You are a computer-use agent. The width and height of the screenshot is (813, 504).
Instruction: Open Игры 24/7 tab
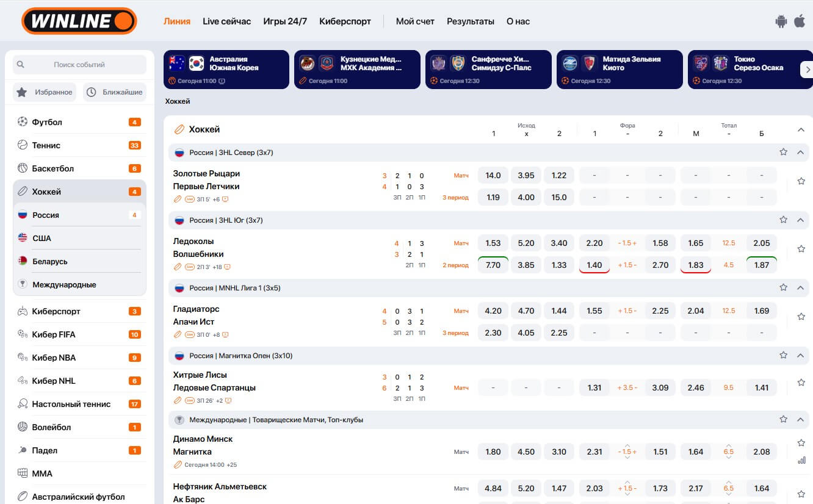(285, 21)
